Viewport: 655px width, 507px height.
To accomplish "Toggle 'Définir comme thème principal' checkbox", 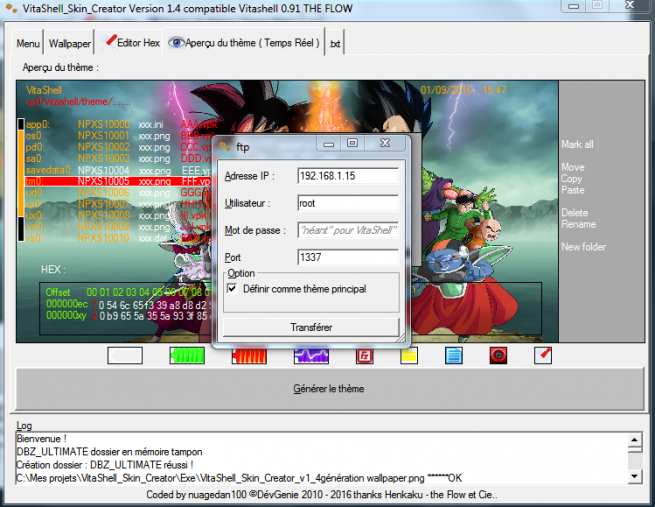I will point(233,289).
